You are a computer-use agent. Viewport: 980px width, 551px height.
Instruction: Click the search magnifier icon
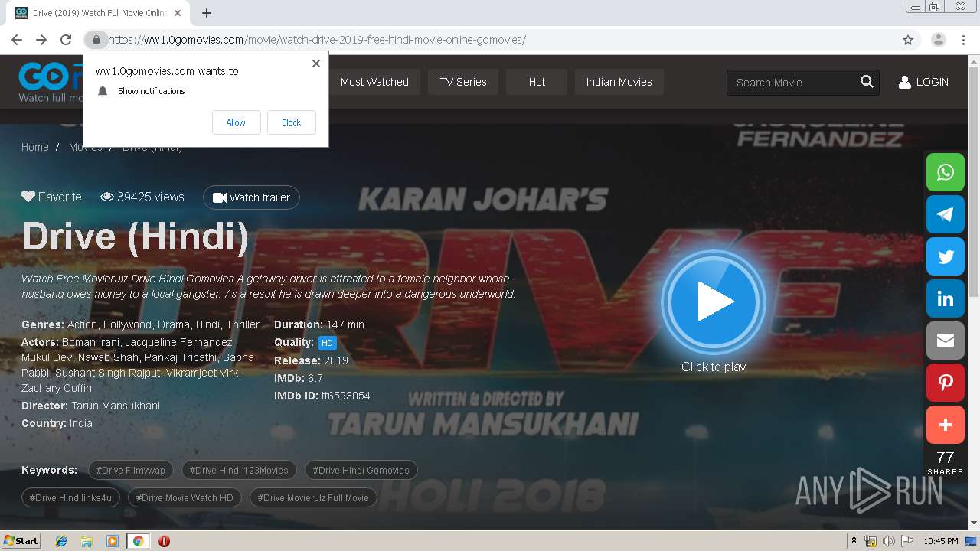(x=867, y=82)
